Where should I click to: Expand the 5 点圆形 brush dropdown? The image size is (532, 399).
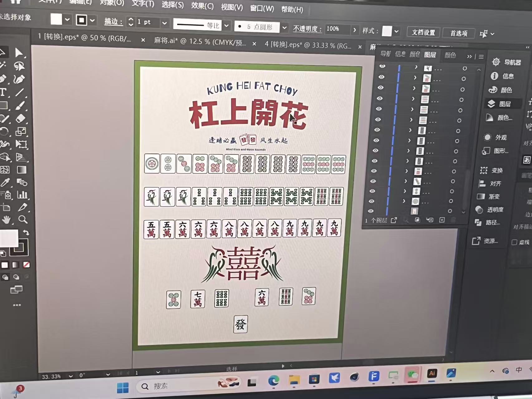click(x=284, y=28)
